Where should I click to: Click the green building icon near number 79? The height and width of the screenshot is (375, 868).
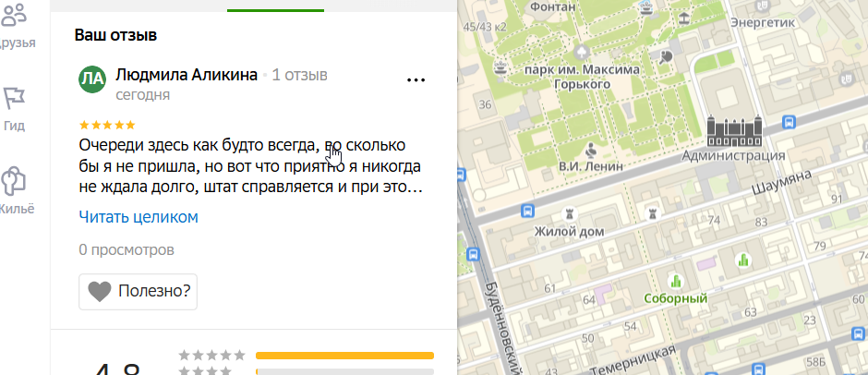[x=742, y=260]
